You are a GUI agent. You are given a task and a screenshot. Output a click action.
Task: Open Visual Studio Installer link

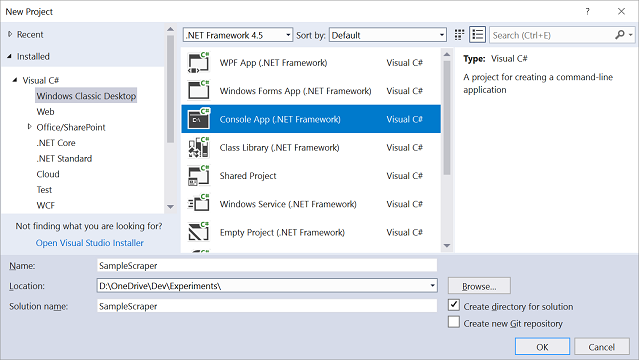(x=90, y=243)
